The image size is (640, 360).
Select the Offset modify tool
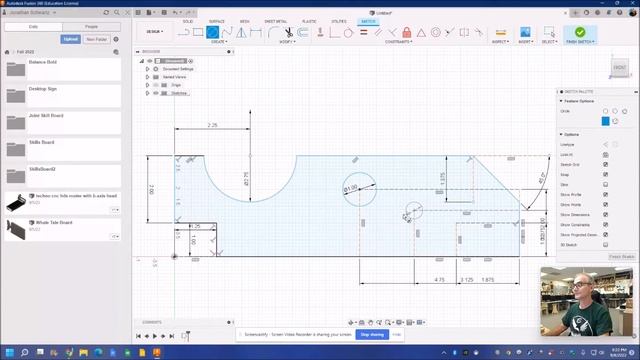tap(303, 32)
